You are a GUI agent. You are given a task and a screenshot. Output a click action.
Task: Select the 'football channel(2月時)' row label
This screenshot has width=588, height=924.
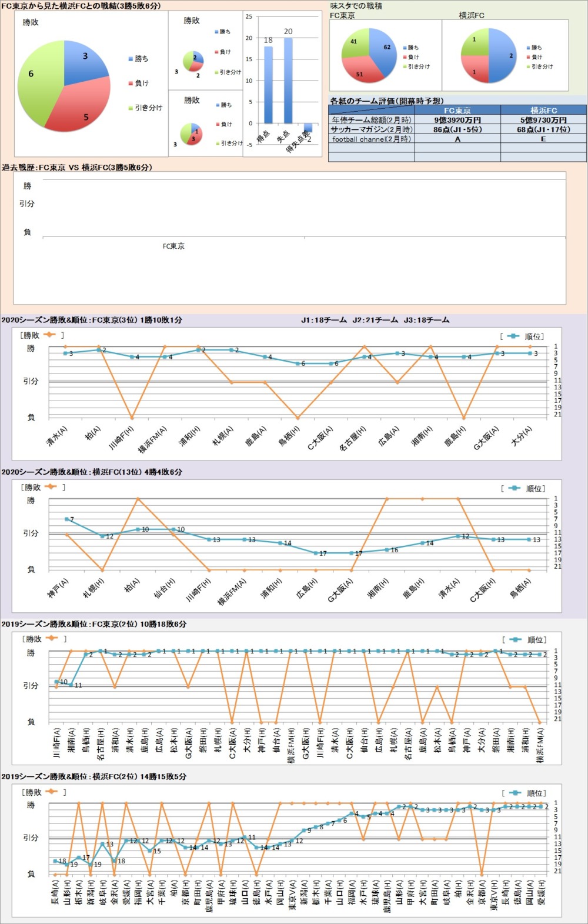tap(372, 139)
